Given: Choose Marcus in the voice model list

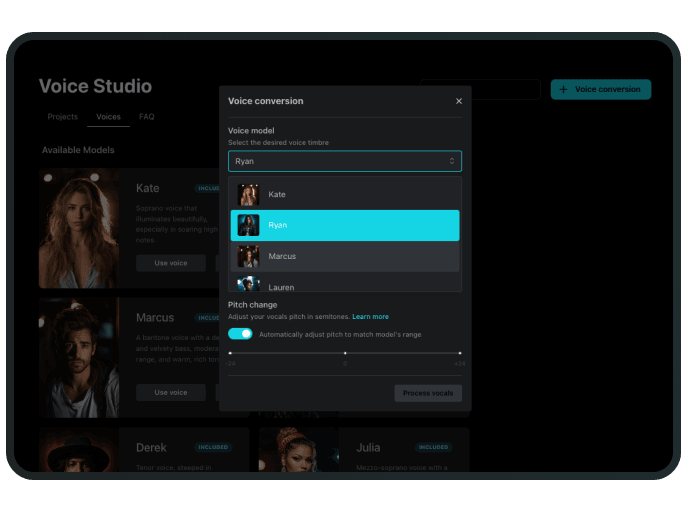Looking at the screenshot, I should click(x=345, y=257).
